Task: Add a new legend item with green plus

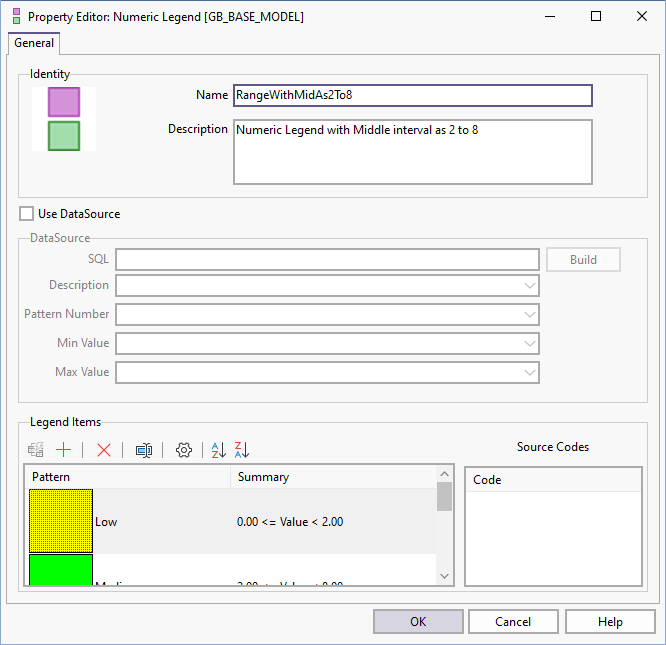Action: coord(63,450)
